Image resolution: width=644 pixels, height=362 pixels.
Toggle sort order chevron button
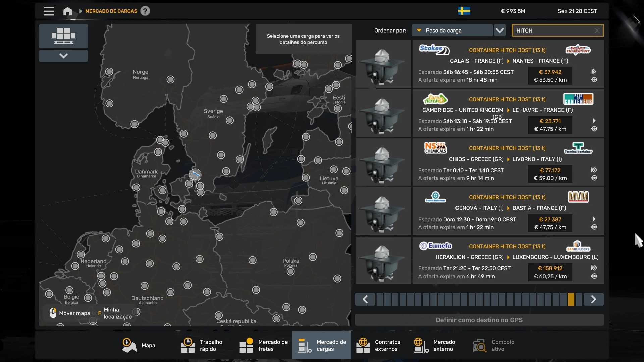[x=500, y=31]
